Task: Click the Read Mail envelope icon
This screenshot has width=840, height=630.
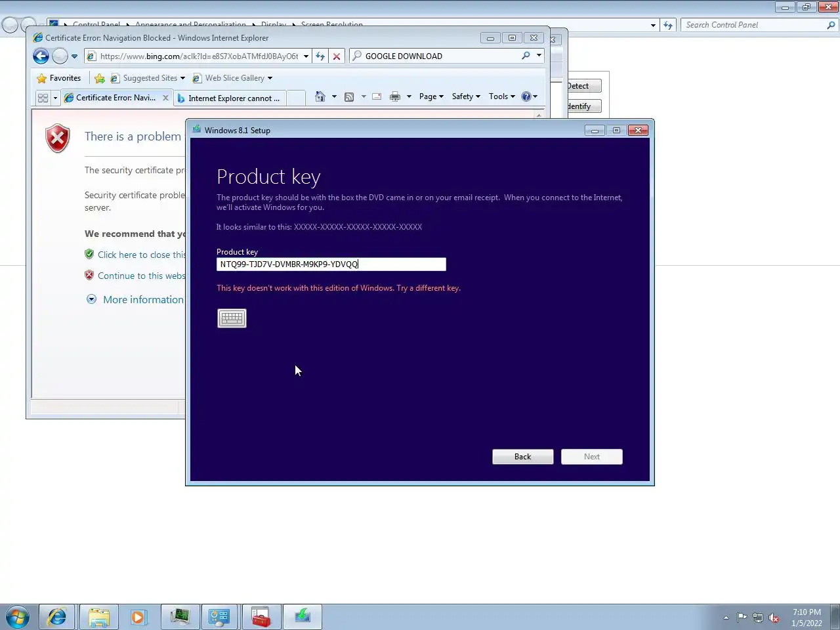Action: point(377,96)
